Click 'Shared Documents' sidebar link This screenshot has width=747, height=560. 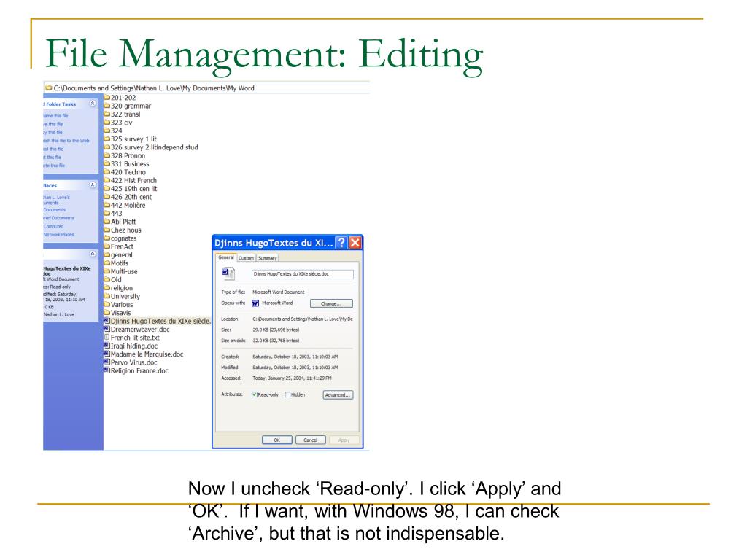58,217
